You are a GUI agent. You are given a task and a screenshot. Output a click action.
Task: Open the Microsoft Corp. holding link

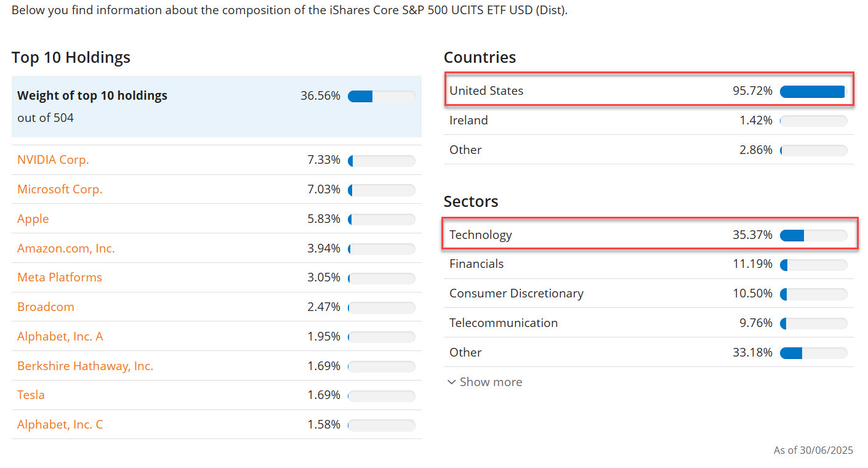[60, 189]
